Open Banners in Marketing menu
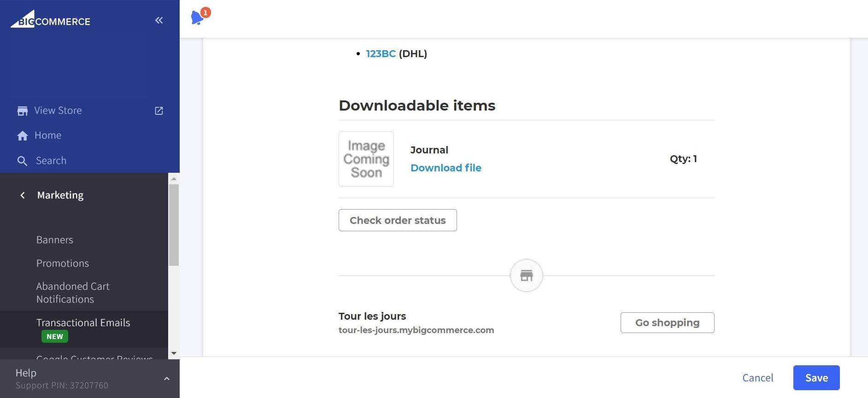The image size is (868, 398). pos(55,240)
